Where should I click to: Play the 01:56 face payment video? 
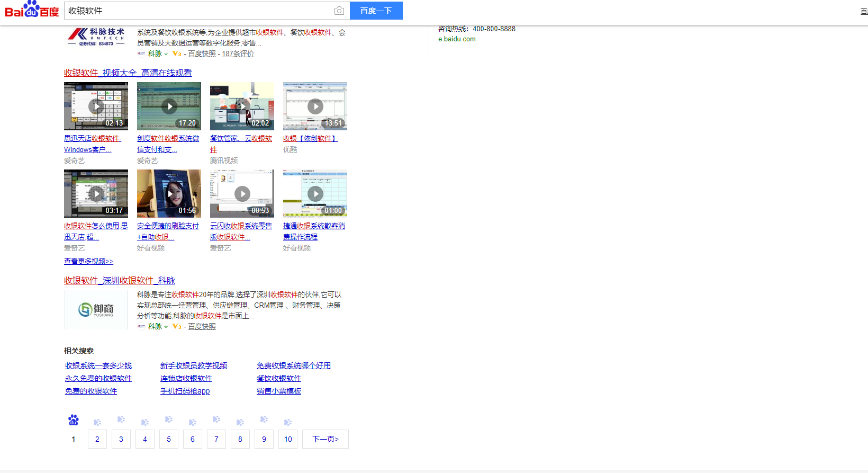(169, 193)
